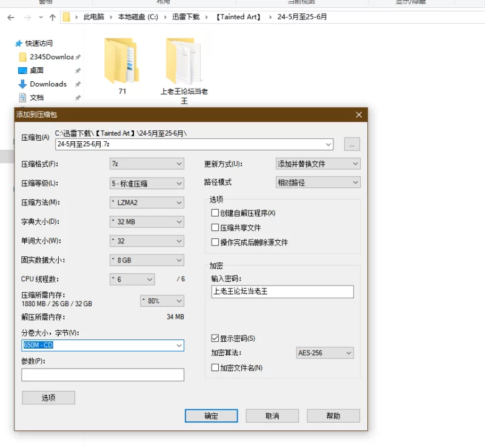Click the 选项 button at bottom left
The image size is (485, 448).
click(48, 398)
